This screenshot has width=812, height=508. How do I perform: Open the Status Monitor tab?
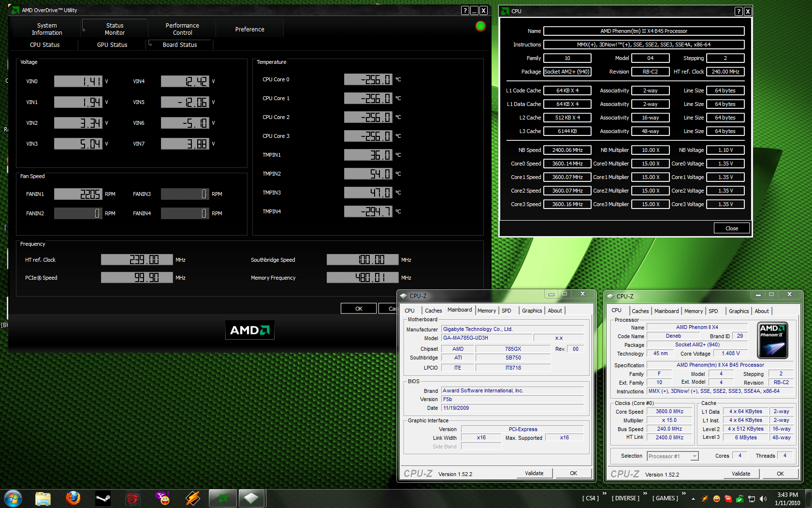point(115,29)
